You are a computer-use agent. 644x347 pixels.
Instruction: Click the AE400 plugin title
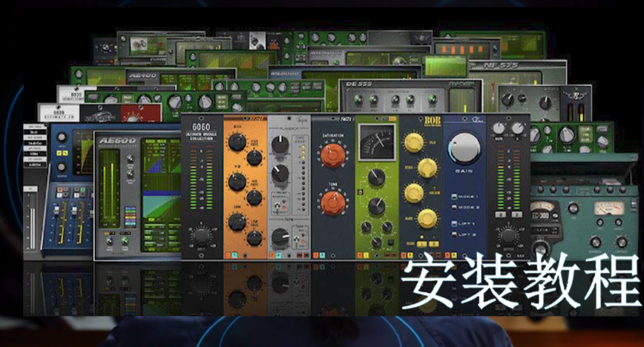(x=143, y=76)
